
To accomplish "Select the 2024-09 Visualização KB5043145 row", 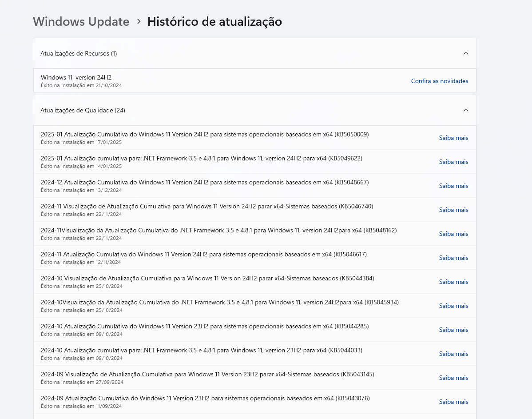I will [x=255, y=378].
